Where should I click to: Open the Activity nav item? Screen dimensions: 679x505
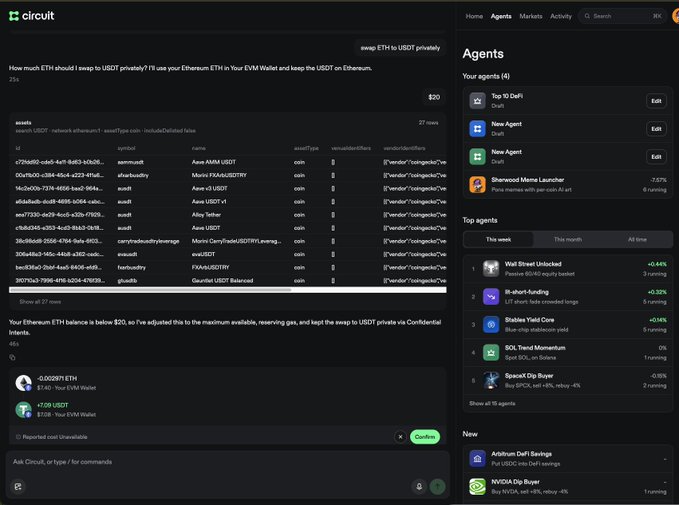pyautogui.click(x=561, y=16)
